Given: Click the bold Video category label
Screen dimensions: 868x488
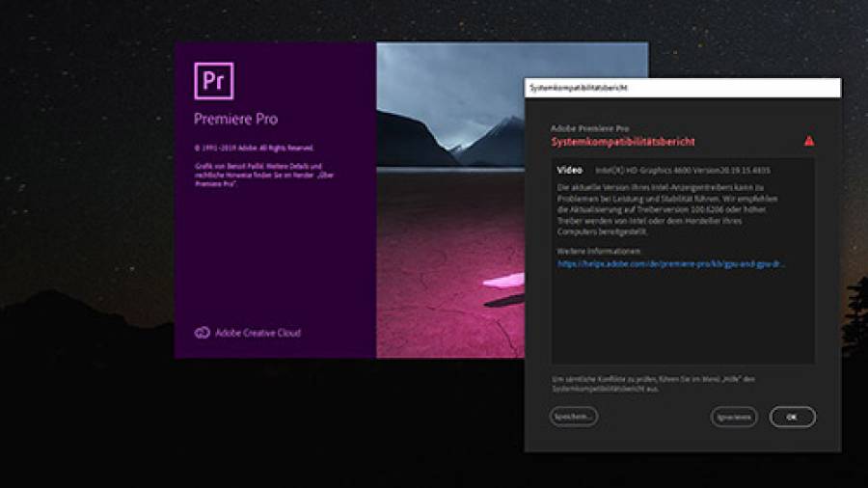Looking at the screenshot, I should click(x=570, y=170).
